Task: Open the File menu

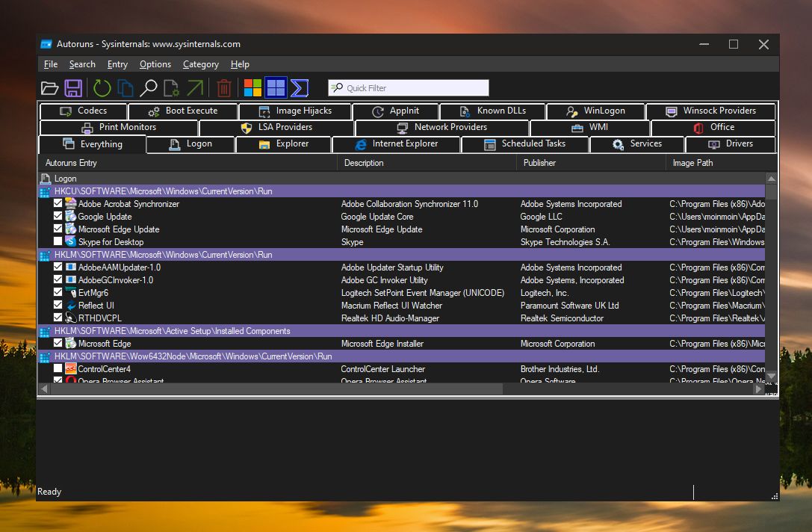Action: coord(51,64)
